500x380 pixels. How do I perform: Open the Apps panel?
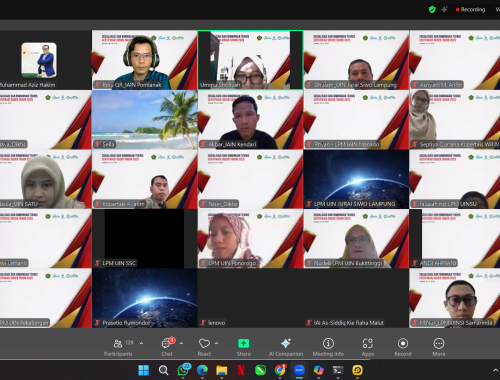368,347
